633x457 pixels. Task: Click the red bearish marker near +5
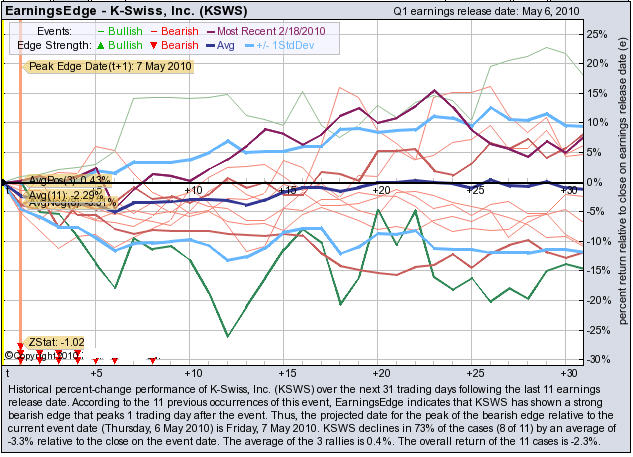(96, 361)
